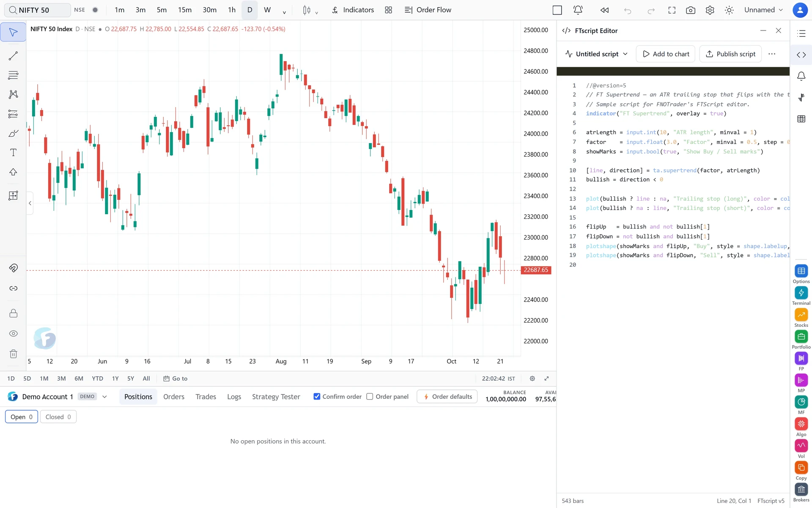812x508 pixels.
Task: Select the Text annotation tool
Action: pyautogui.click(x=13, y=152)
